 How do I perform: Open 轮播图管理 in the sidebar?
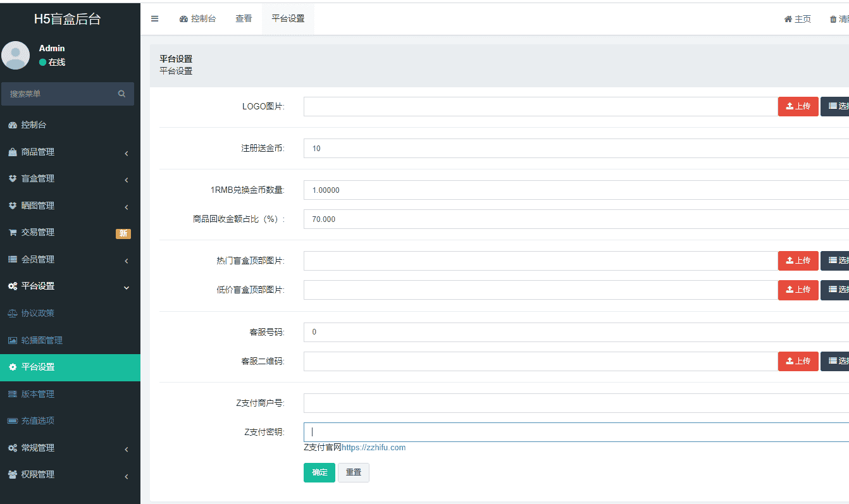point(42,340)
